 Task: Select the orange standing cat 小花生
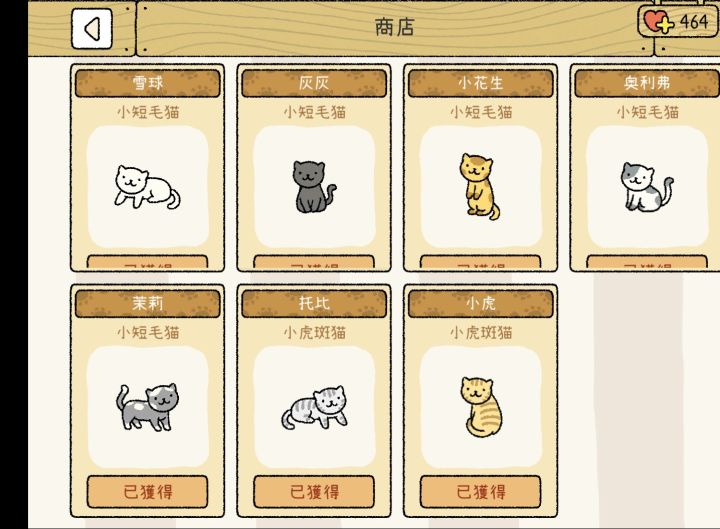pyautogui.click(x=479, y=186)
